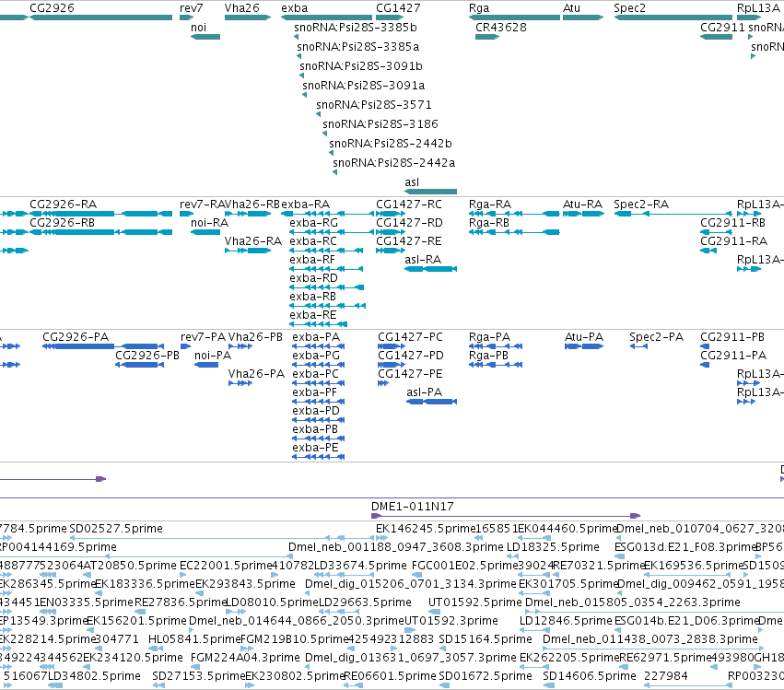This screenshot has height=690, width=784.
Task: Select the DME1-011N17 clone label
Action: (x=413, y=507)
